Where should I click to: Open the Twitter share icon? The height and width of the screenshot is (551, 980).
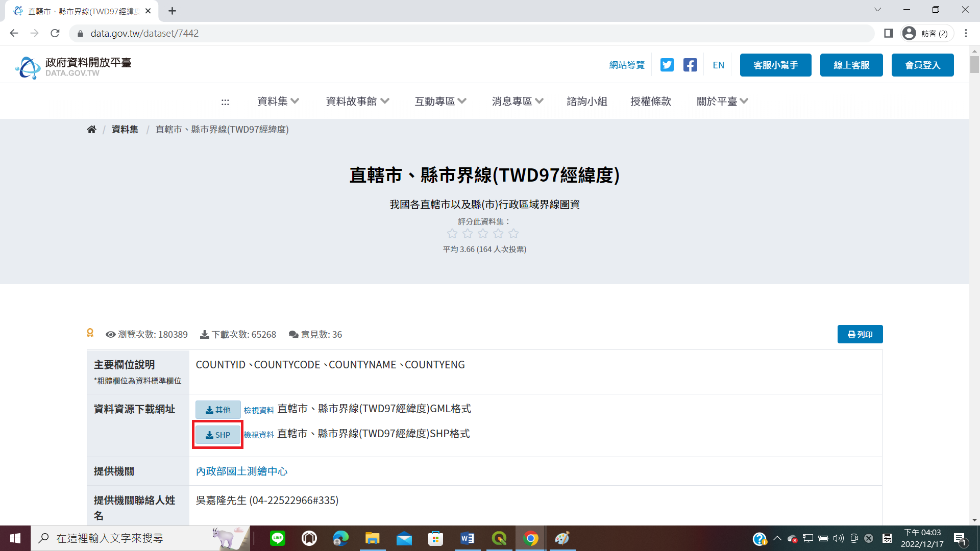667,65
